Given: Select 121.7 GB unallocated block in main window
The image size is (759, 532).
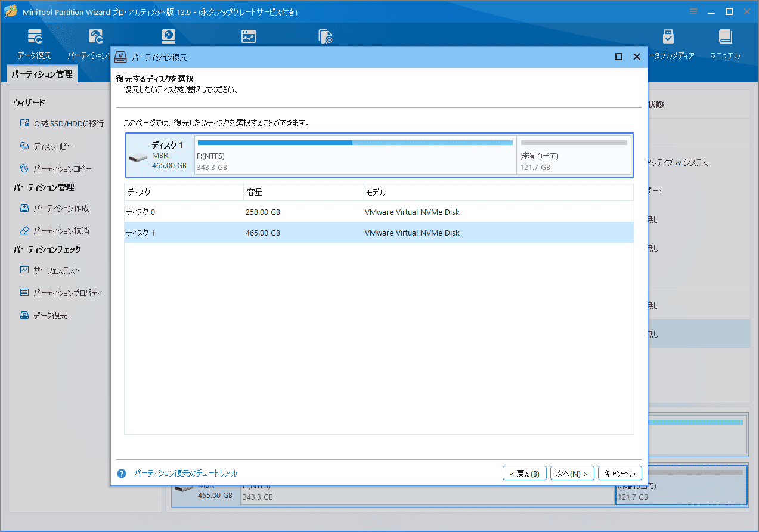Looking at the screenshot, I should pos(681,485).
